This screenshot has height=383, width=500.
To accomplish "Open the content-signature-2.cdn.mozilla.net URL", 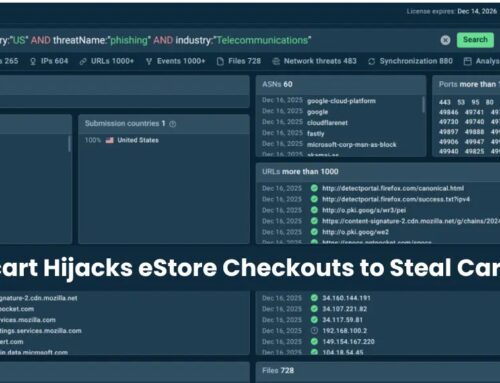I will coord(411,221).
